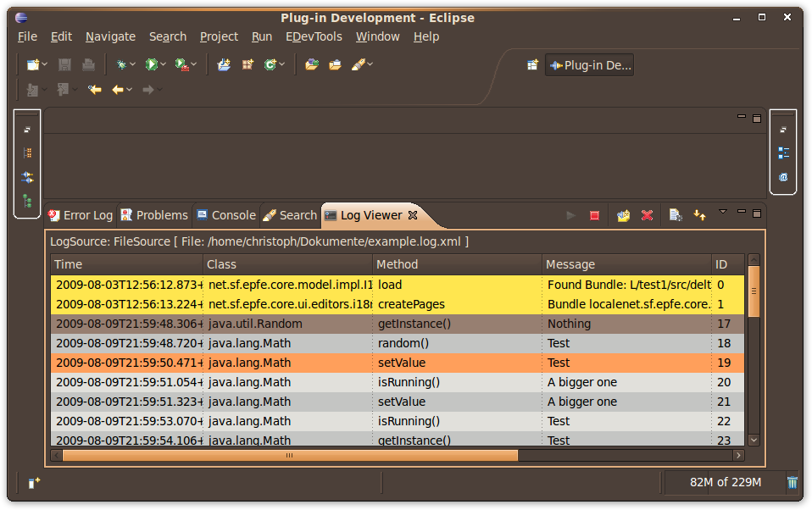Screen dimensions: 812x510
Task: Open the New wizard dropdown arrow
Action: (x=45, y=64)
